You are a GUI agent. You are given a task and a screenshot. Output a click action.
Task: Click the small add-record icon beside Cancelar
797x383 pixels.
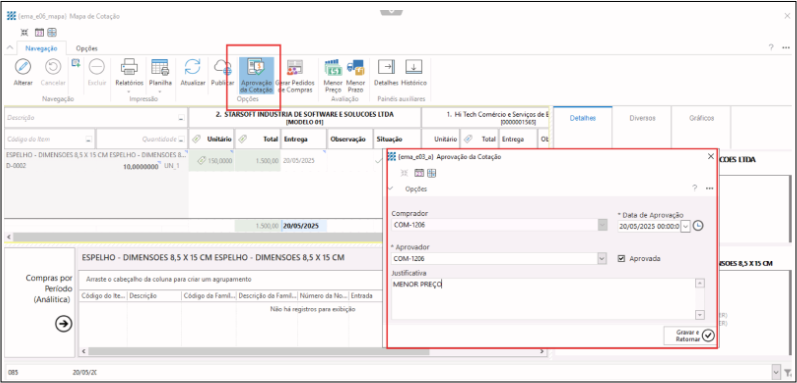pyautogui.click(x=76, y=63)
